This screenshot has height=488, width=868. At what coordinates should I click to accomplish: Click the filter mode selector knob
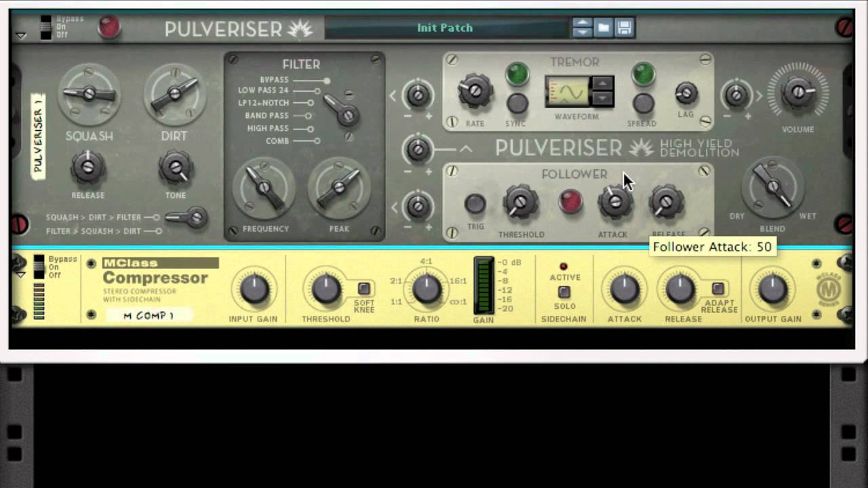(x=342, y=110)
